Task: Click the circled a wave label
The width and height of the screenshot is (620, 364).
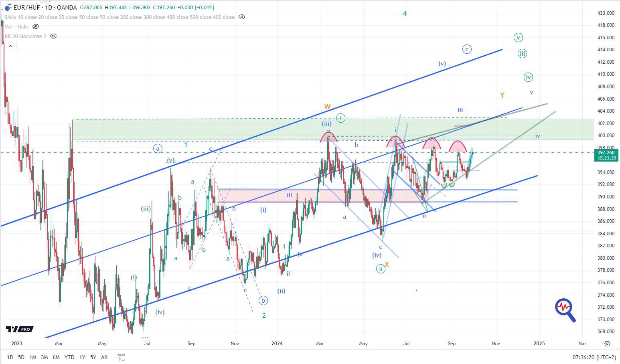Action: click(x=158, y=149)
